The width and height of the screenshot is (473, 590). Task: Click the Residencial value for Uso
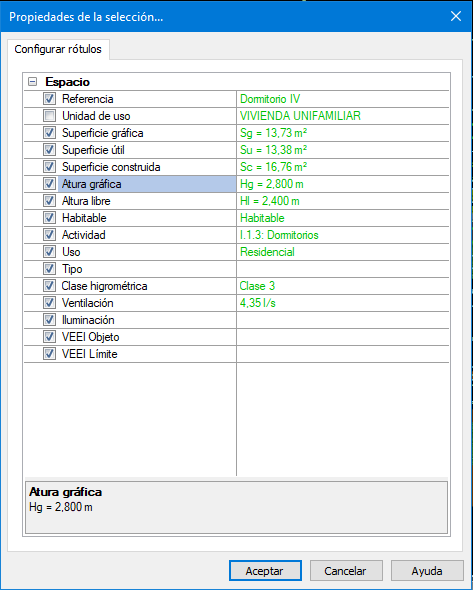(x=267, y=252)
